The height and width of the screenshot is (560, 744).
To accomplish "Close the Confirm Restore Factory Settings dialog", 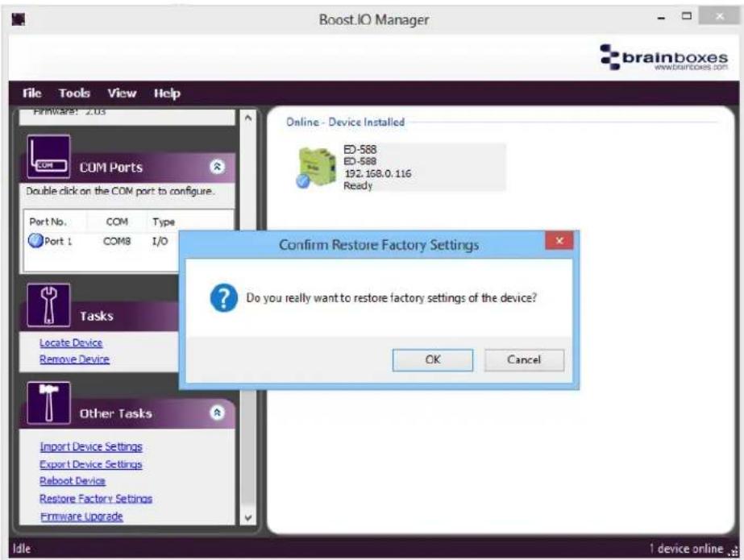I will [559, 240].
